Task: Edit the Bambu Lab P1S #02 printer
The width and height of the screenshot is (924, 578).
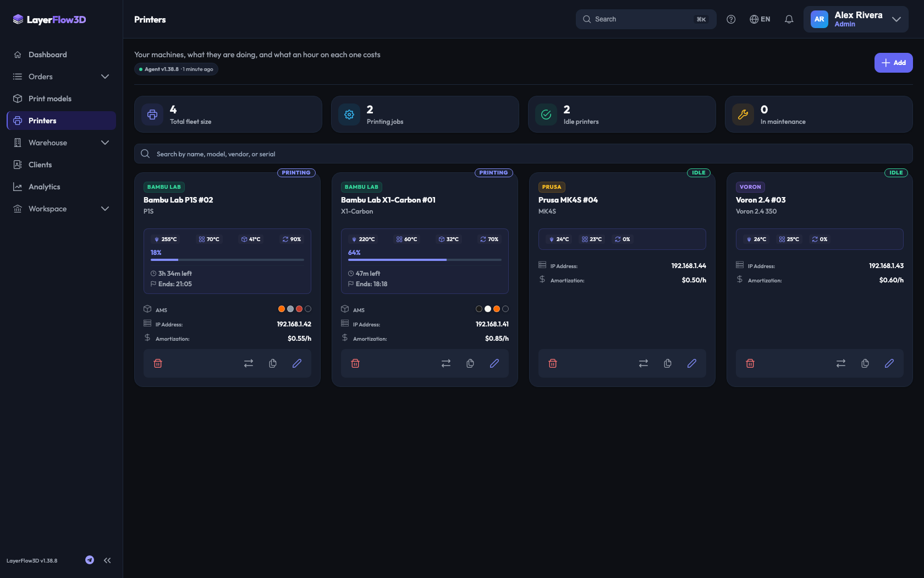Action: 297,363
